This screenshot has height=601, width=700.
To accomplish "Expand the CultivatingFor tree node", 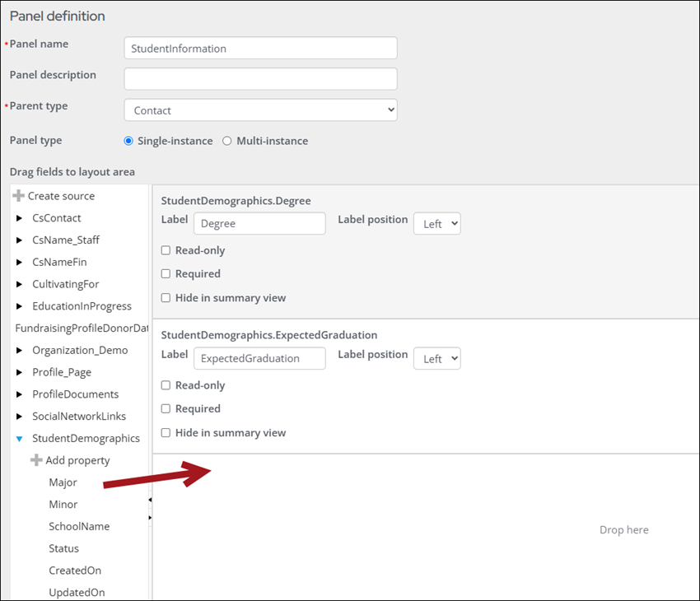I will tap(20, 284).
